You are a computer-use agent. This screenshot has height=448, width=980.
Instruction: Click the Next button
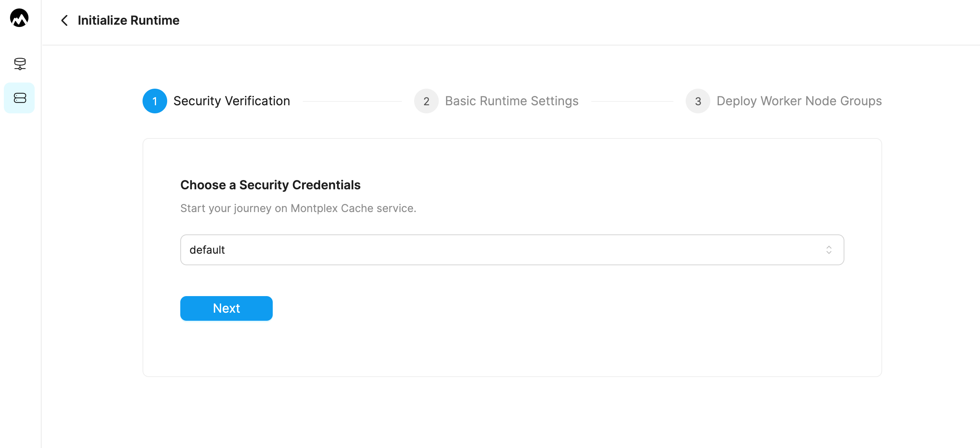coord(227,308)
